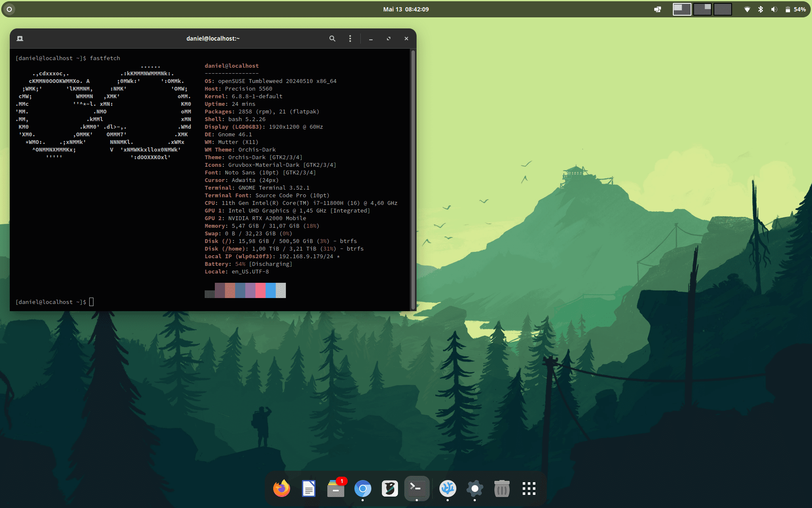The image size is (812, 508).
Task: Click the 'Kernel: 6.8.8-1-default' line
Action: point(244,96)
